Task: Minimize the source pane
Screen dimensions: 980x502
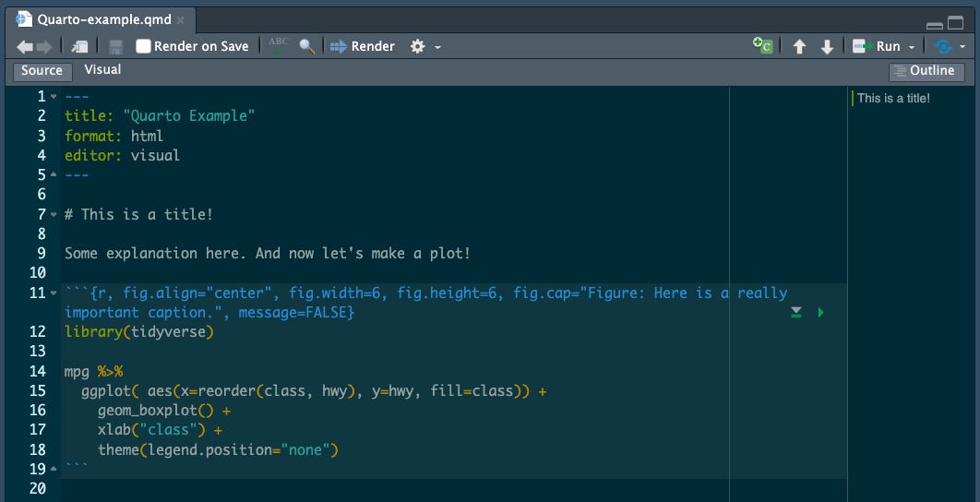Action: pos(935,25)
